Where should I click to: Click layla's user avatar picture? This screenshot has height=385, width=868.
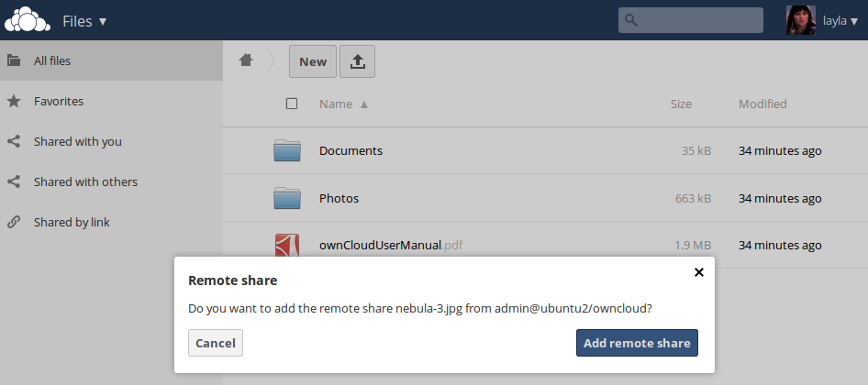[x=800, y=20]
